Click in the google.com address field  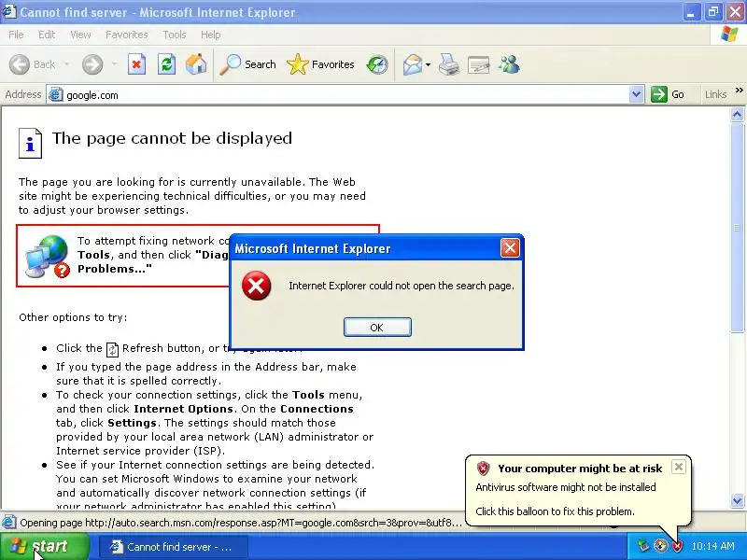[x=345, y=95]
